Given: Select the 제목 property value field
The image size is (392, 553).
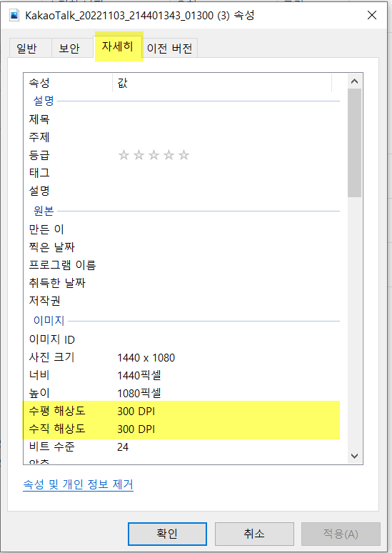Looking at the screenshot, I should (227, 119).
